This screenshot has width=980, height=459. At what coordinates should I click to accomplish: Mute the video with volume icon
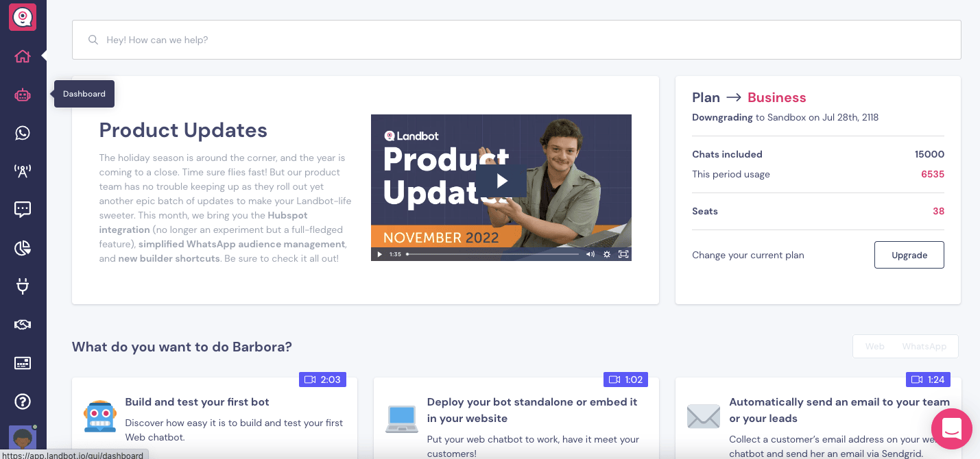coord(590,254)
